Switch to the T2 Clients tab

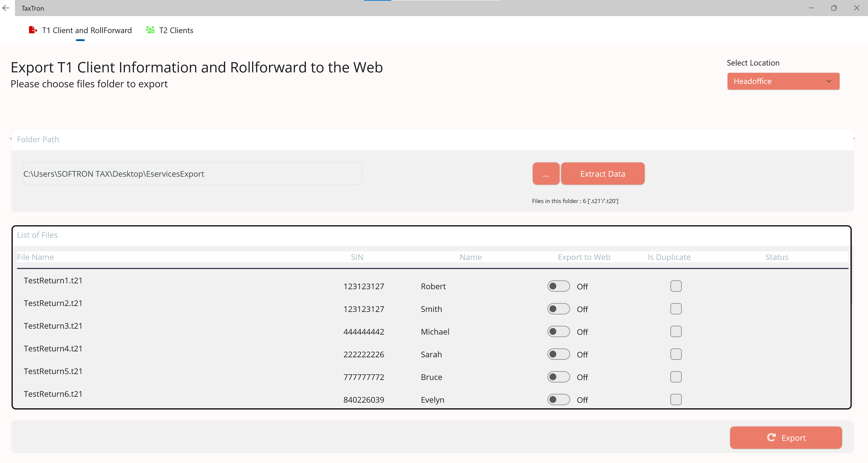(x=169, y=30)
